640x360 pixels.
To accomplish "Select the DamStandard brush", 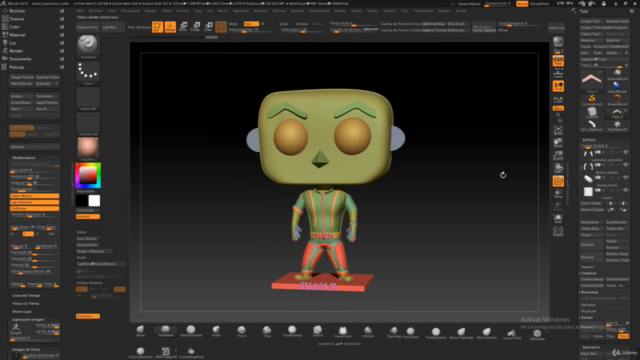I will (x=191, y=331).
